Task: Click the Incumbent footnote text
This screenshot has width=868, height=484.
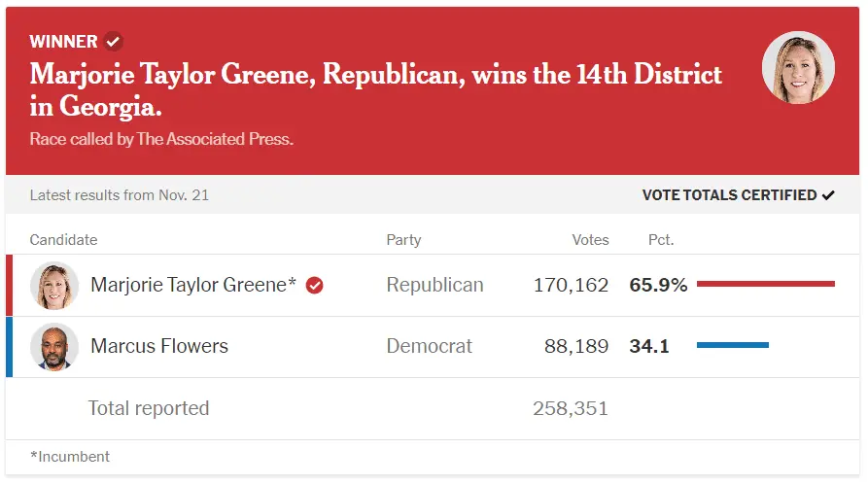Action: [x=70, y=457]
